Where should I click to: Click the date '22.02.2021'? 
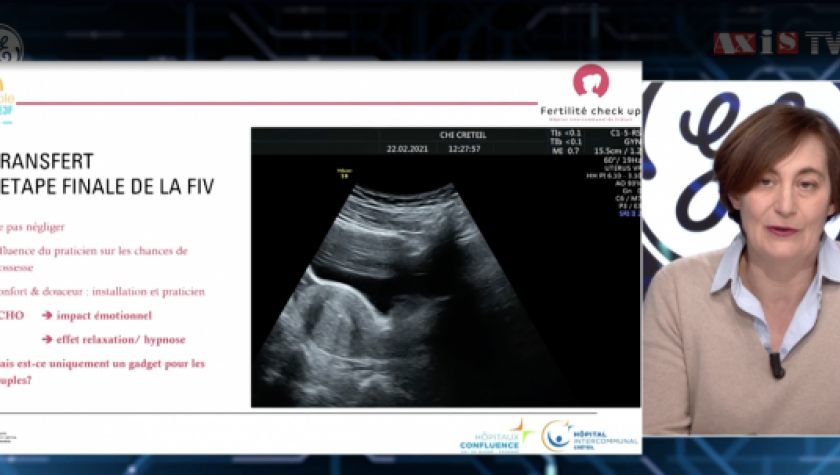click(407, 149)
